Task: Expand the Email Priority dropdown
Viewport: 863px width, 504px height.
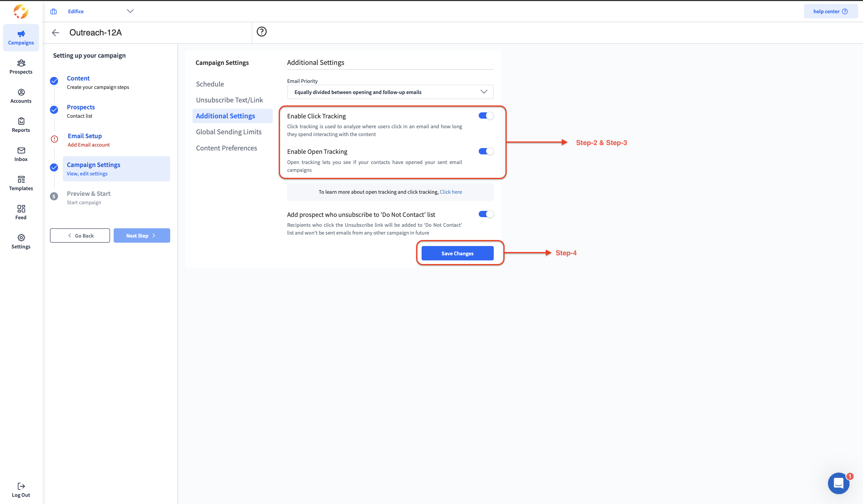Action: click(x=390, y=92)
